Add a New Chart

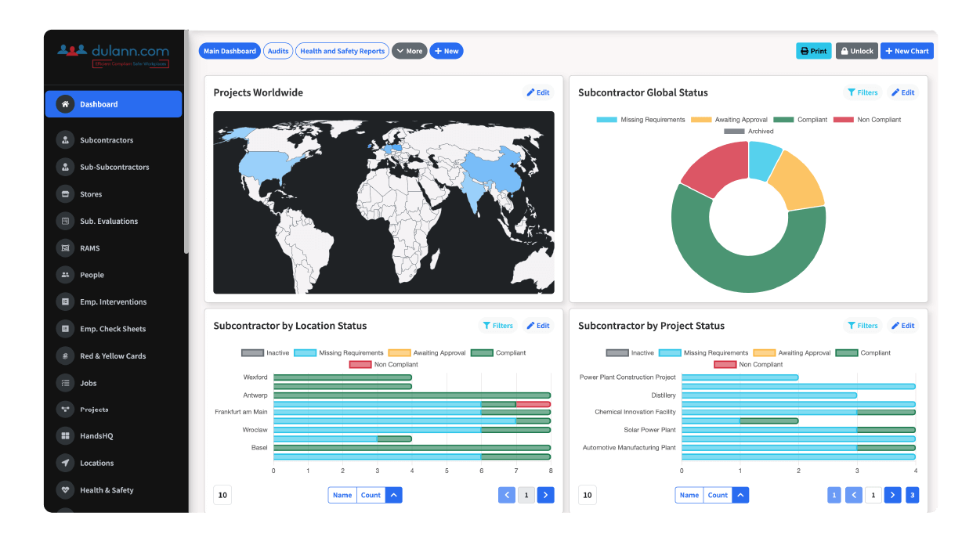pos(907,51)
